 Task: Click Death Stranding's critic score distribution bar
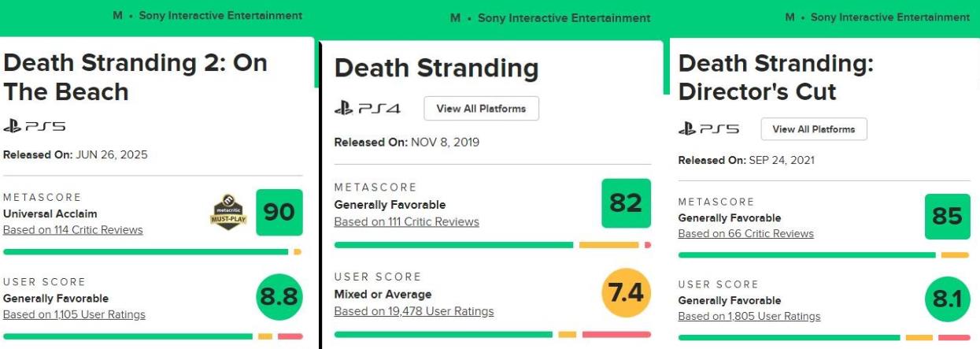tap(492, 245)
